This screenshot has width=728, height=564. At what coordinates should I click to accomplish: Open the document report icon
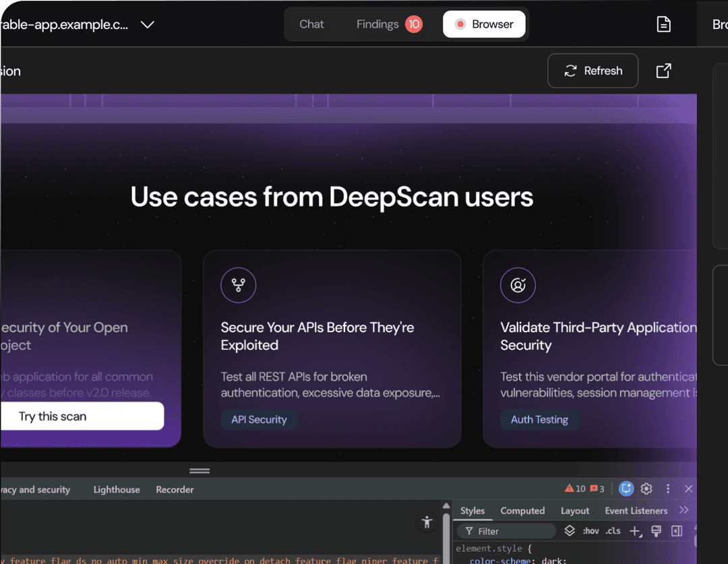point(663,24)
